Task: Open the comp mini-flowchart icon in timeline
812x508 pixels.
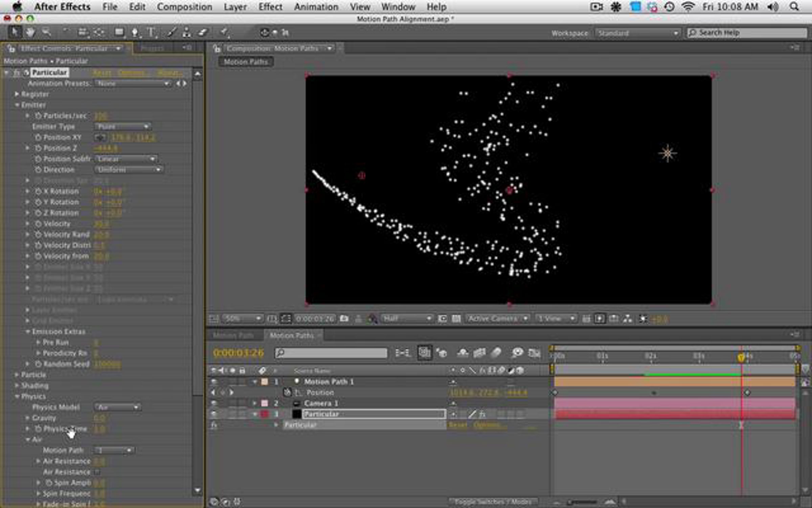Action: (403, 353)
